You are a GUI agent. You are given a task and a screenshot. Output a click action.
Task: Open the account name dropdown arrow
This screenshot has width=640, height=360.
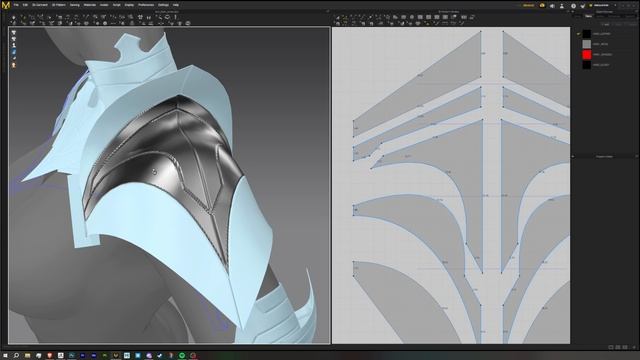616,5
